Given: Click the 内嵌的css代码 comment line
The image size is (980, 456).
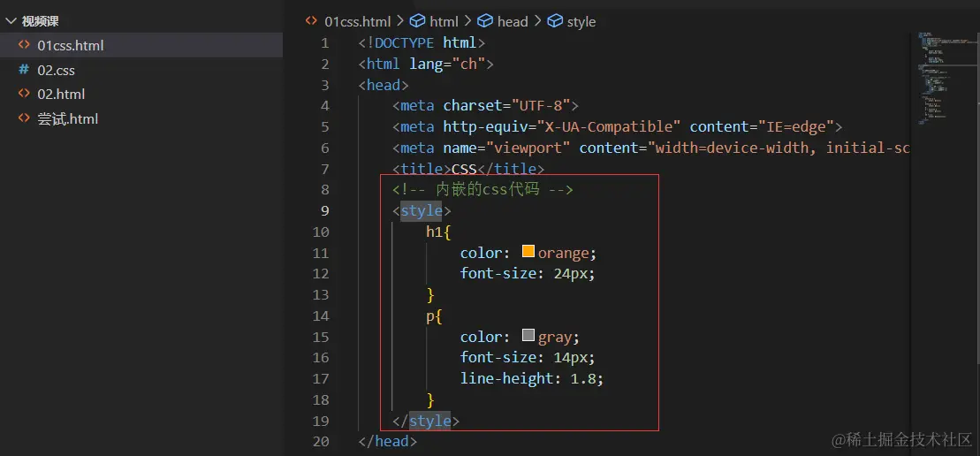Looking at the screenshot, I should (x=482, y=189).
